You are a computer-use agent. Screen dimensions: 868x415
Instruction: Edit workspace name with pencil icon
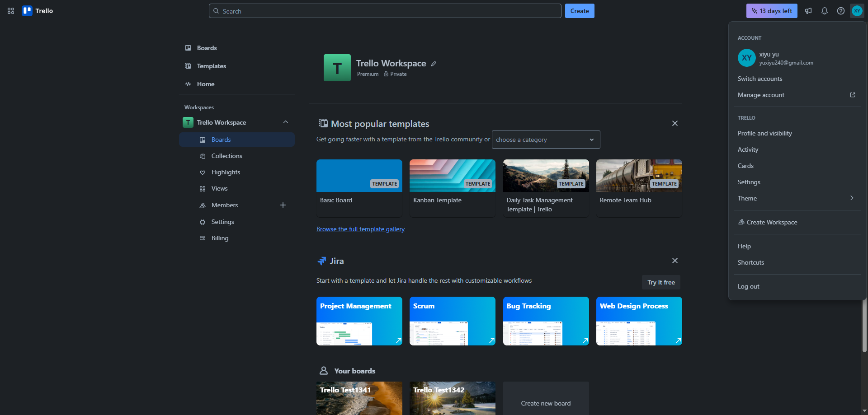point(434,64)
